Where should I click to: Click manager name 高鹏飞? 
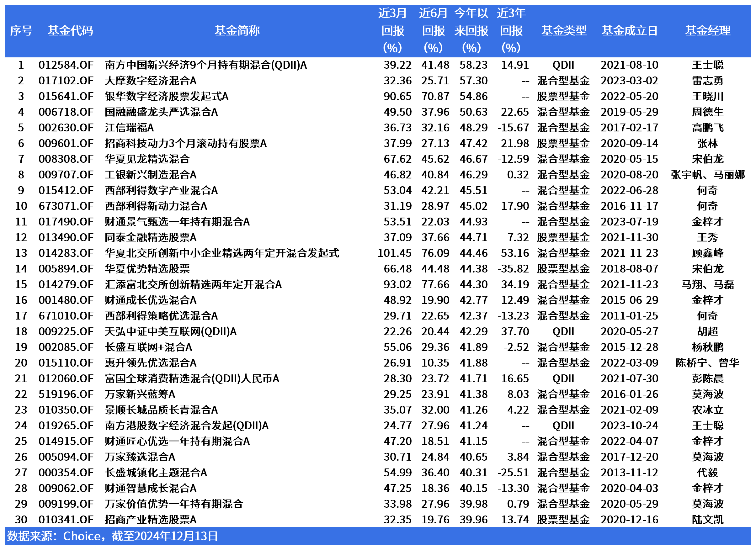pos(708,128)
